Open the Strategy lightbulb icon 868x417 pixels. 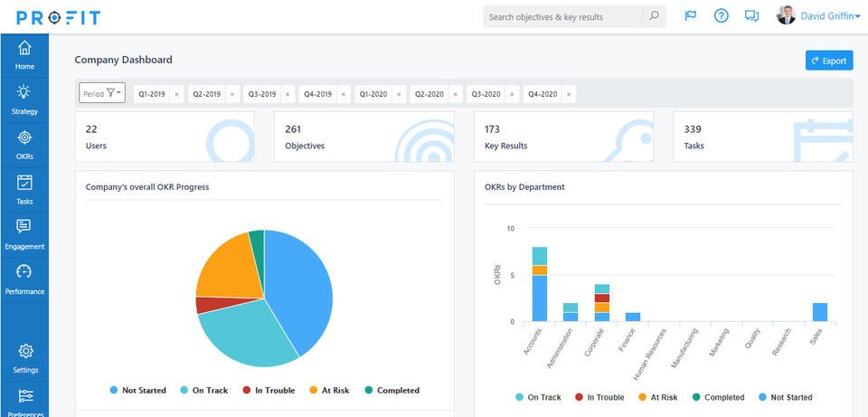click(x=24, y=92)
